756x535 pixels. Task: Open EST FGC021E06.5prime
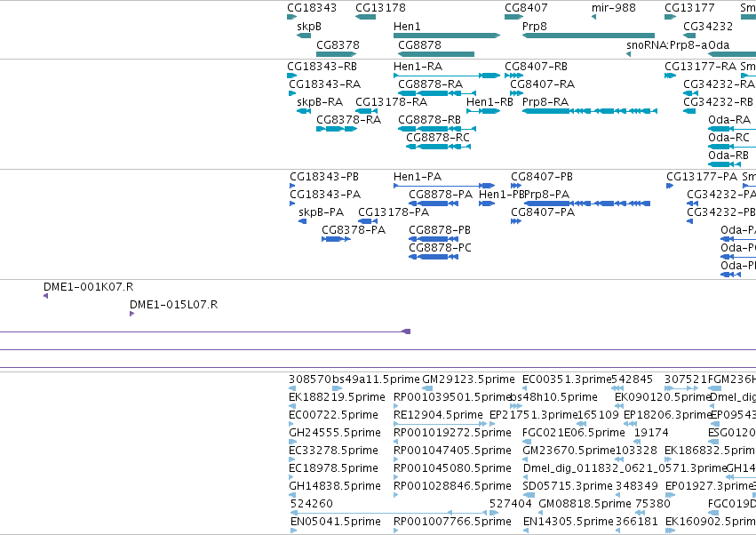(x=525, y=442)
